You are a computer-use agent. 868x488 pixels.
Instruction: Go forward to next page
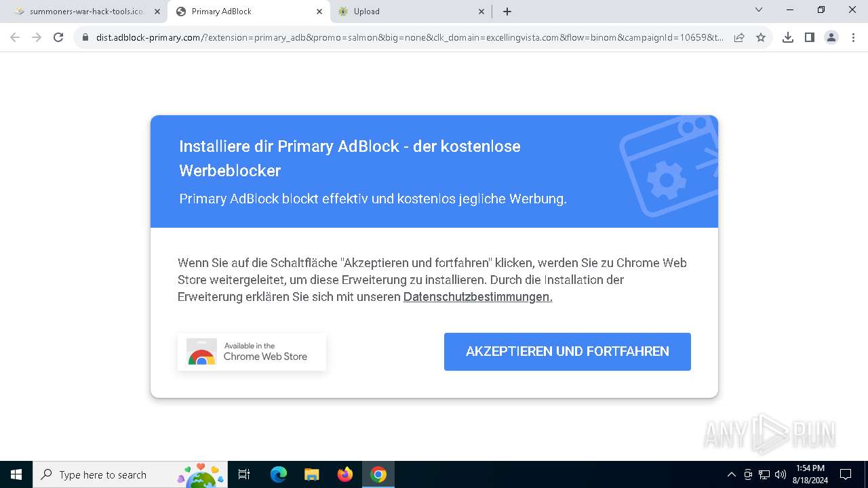point(37,37)
